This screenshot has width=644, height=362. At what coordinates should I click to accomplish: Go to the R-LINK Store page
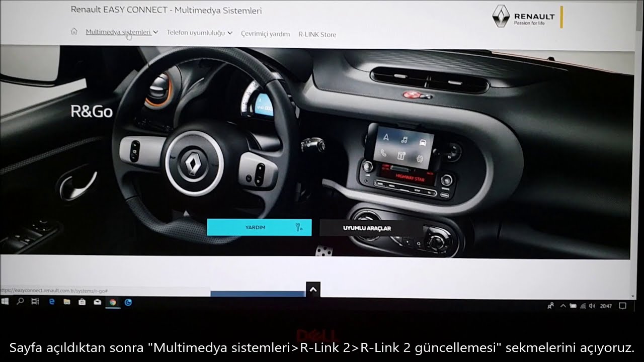point(317,35)
